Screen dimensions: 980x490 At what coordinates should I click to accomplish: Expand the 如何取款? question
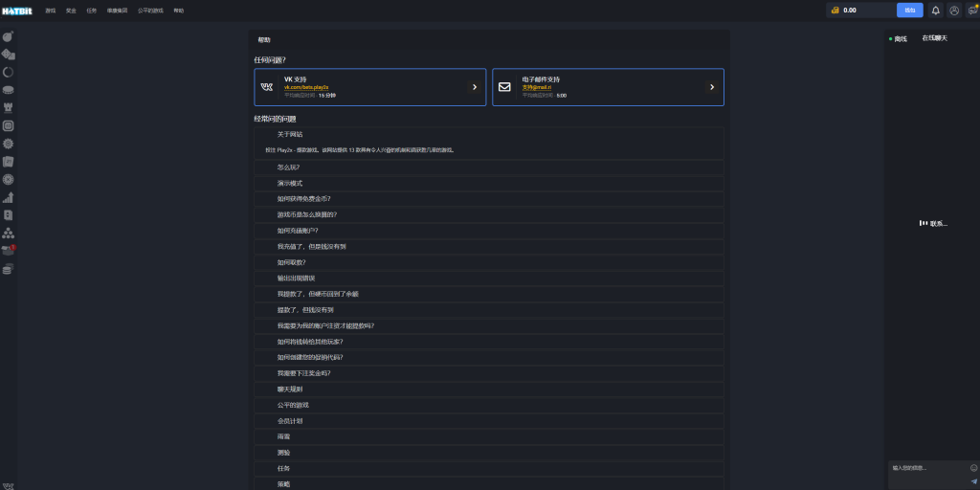[489, 262]
